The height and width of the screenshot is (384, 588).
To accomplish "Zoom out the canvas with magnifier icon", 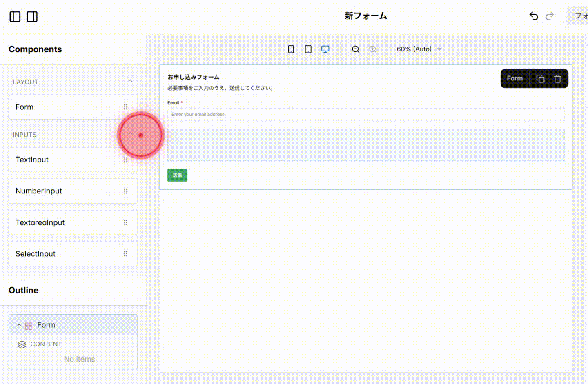I will (x=355, y=49).
